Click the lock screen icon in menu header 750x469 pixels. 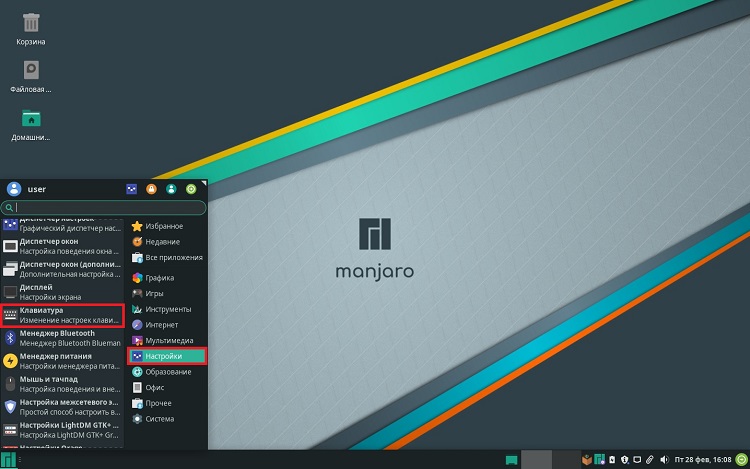coord(152,189)
